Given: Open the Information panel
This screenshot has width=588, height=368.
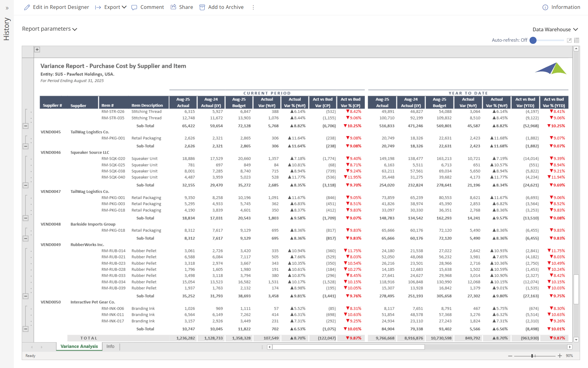Looking at the screenshot, I should tap(545, 7).
